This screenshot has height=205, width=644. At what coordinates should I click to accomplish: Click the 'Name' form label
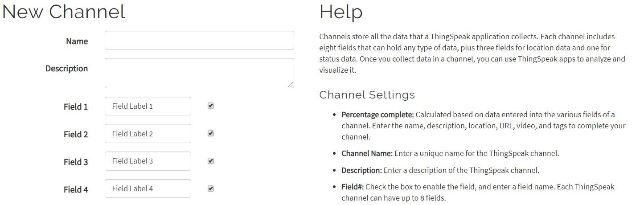77,41
